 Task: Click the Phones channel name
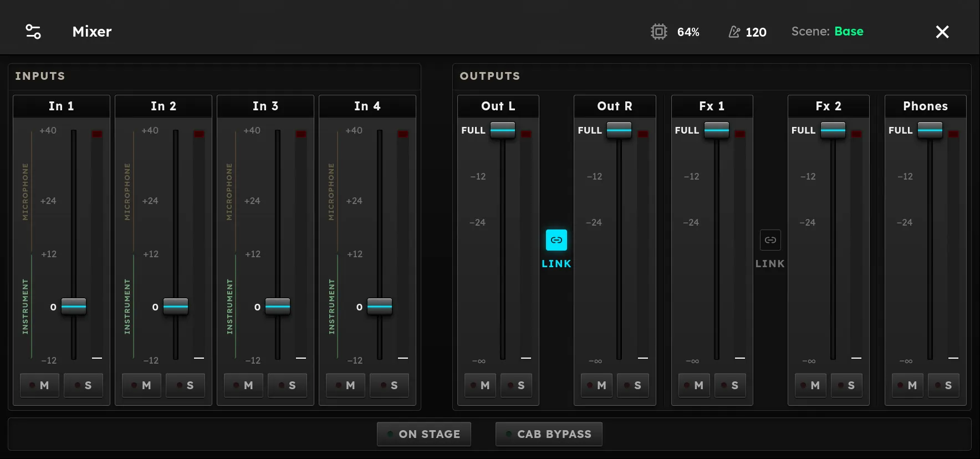pyautogui.click(x=926, y=106)
